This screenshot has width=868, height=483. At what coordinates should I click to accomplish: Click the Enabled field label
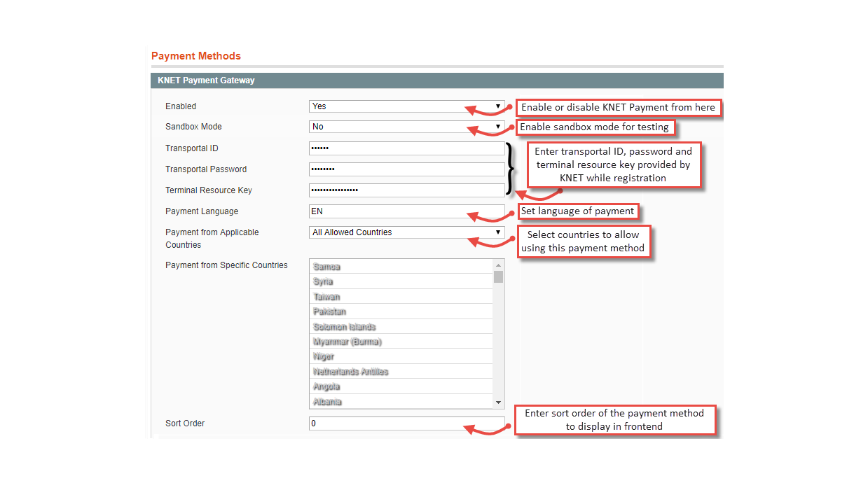[181, 106]
